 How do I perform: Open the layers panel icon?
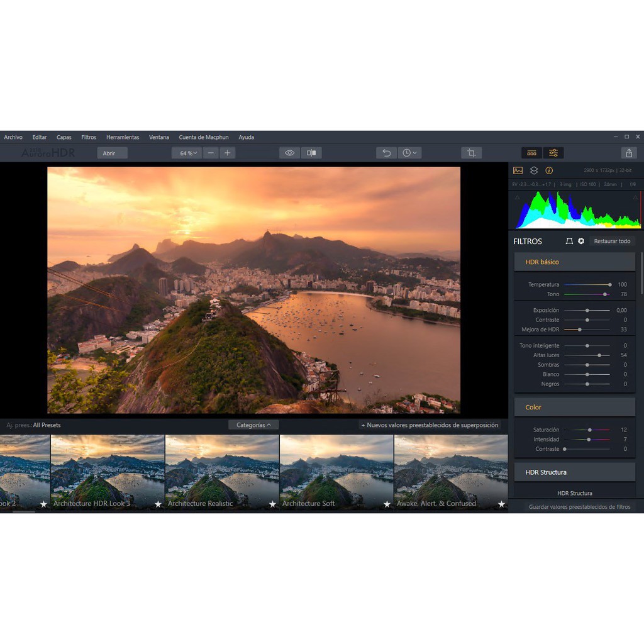point(534,170)
